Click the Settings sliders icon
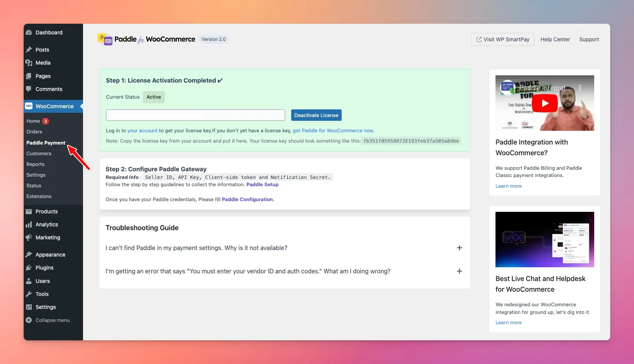634x364 pixels. [29, 307]
